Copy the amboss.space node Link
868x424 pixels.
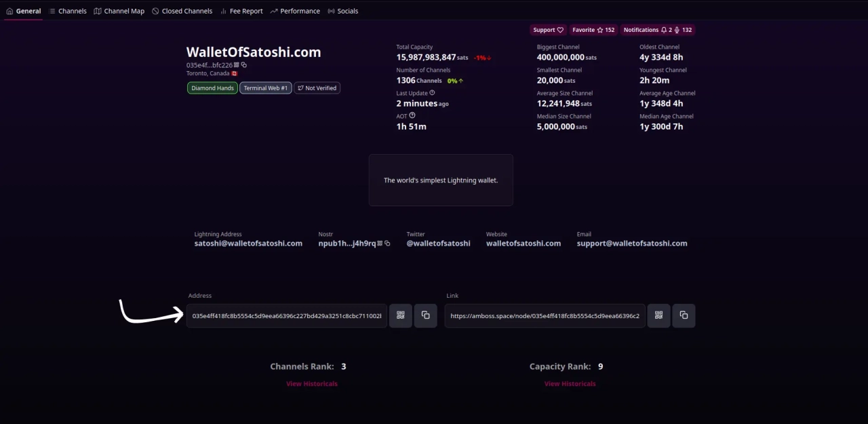[684, 315]
